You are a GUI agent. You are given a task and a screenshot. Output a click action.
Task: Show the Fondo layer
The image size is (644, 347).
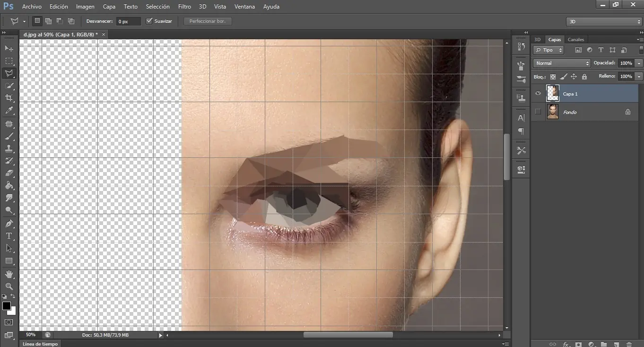538,112
